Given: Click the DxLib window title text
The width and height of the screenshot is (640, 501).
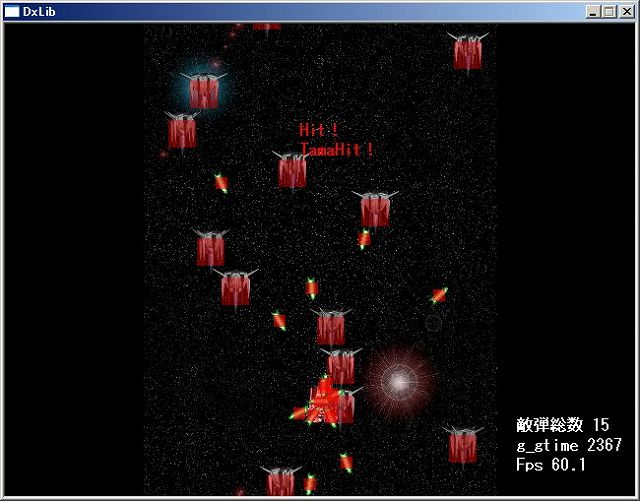Looking at the screenshot, I should point(39,11).
